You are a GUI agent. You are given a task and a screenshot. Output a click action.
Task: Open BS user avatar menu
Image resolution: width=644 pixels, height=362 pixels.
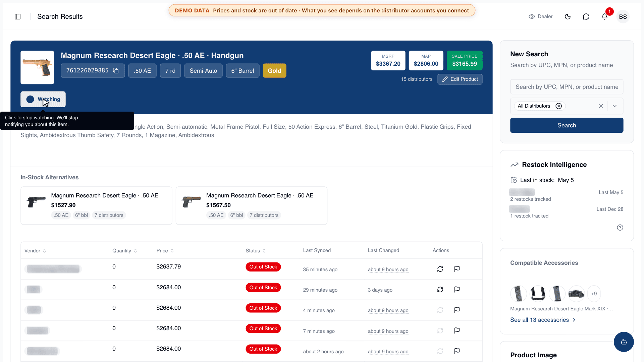coord(623,17)
